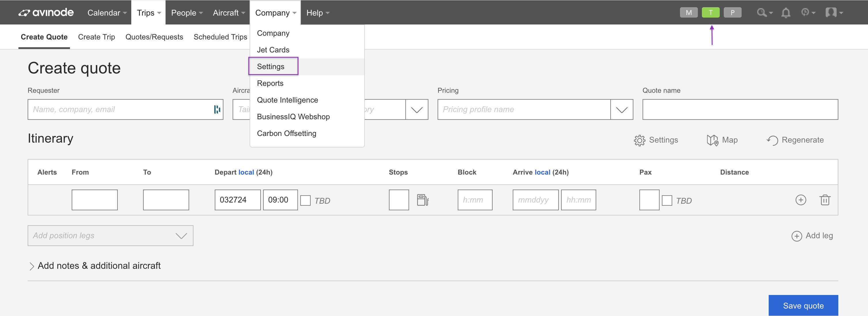Switch to the Scheduled Trips tab
The height and width of the screenshot is (316, 868).
click(x=220, y=37)
